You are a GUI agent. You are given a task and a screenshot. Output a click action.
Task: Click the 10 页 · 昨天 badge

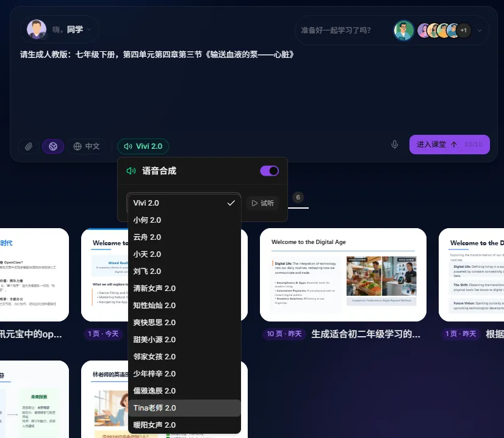click(x=284, y=334)
